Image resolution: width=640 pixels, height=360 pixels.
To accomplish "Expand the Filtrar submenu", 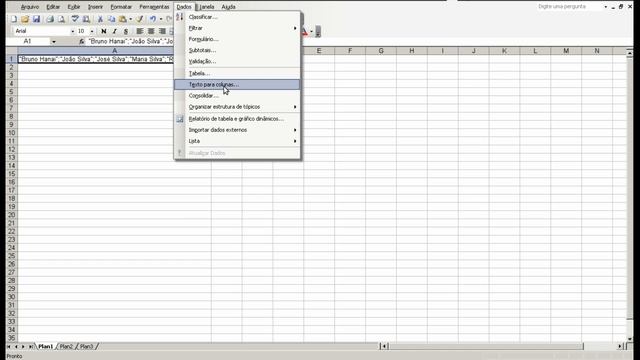I will click(237, 28).
